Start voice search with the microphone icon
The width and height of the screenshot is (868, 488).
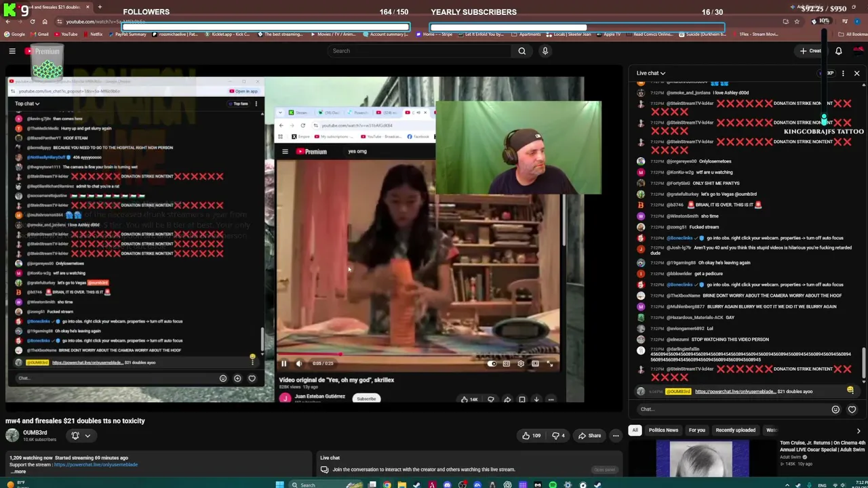pyautogui.click(x=545, y=51)
